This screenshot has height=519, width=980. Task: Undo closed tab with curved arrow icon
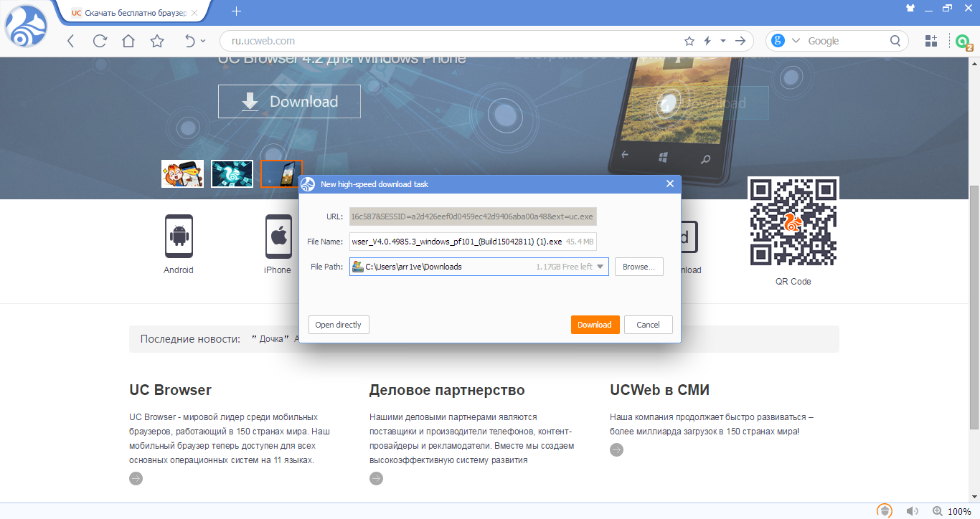(x=190, y=41)
